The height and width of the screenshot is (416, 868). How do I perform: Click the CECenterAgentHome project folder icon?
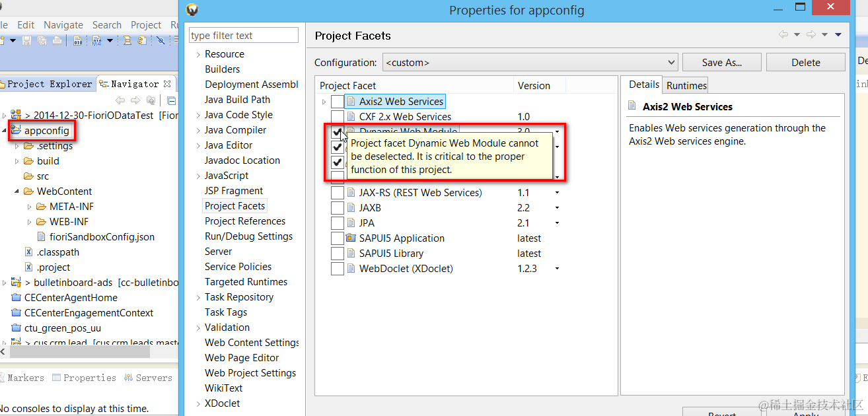[x=17, y=298]
